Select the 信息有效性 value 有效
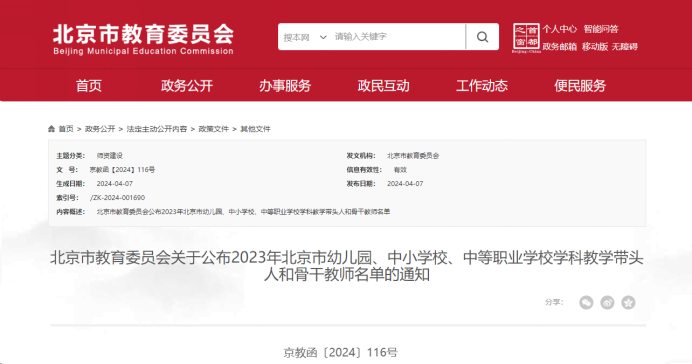692x364 pixels. point(400,169)
